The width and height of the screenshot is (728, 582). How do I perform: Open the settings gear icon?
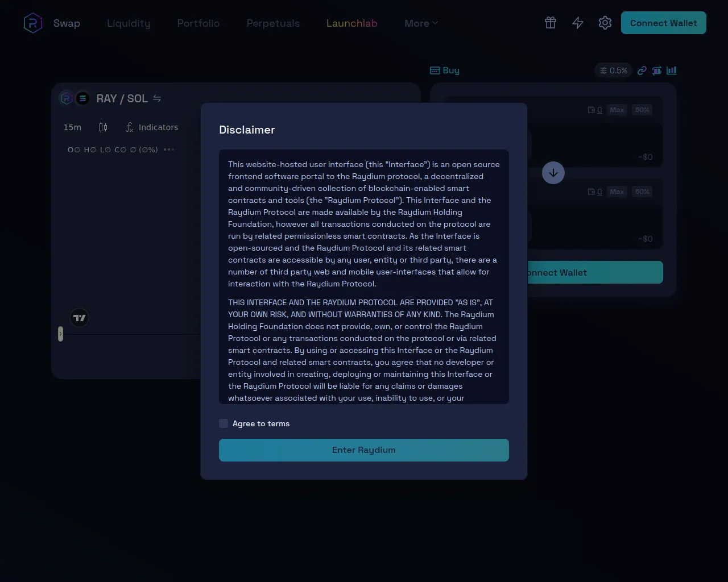(605, 23)
